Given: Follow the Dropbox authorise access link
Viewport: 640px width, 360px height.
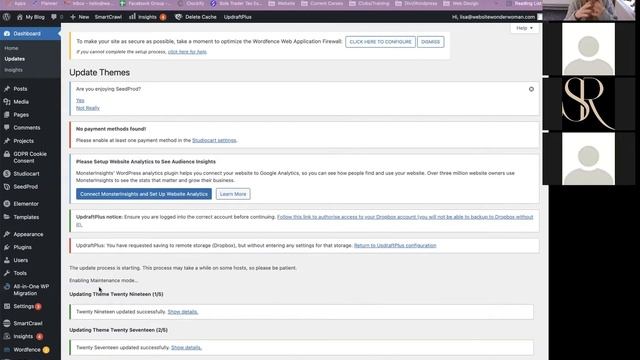Looking at the screenshot, I should (405, 217).
